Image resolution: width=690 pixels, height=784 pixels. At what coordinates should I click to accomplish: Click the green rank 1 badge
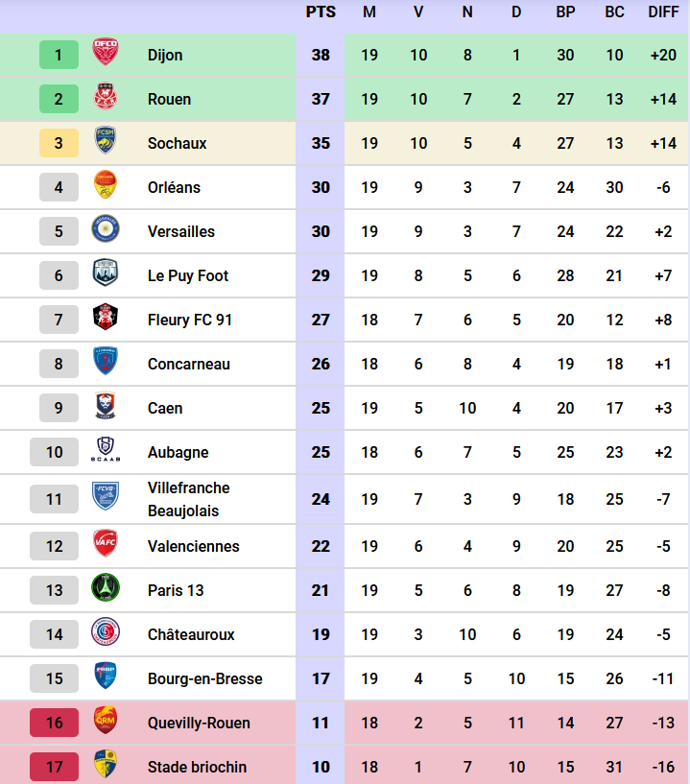[59, 55]
